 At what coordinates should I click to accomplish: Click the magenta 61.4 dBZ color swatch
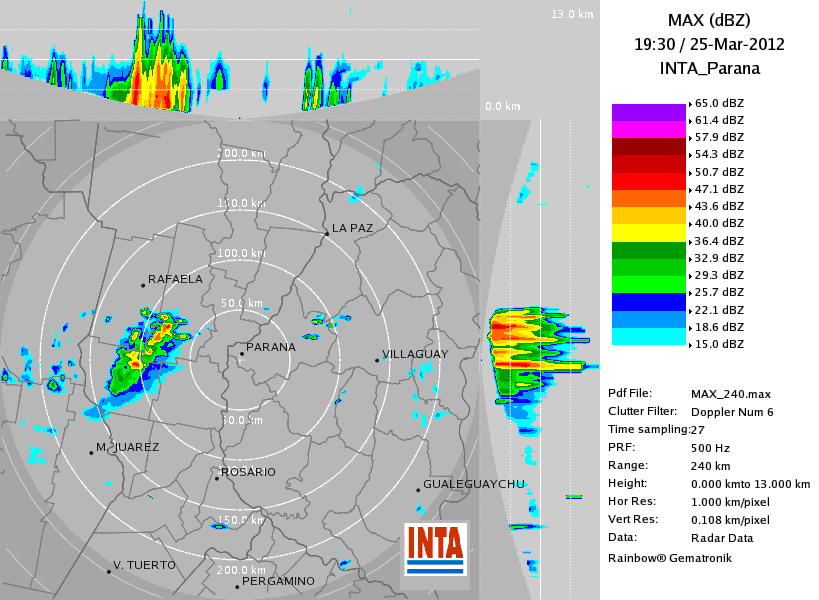point(649,130)
